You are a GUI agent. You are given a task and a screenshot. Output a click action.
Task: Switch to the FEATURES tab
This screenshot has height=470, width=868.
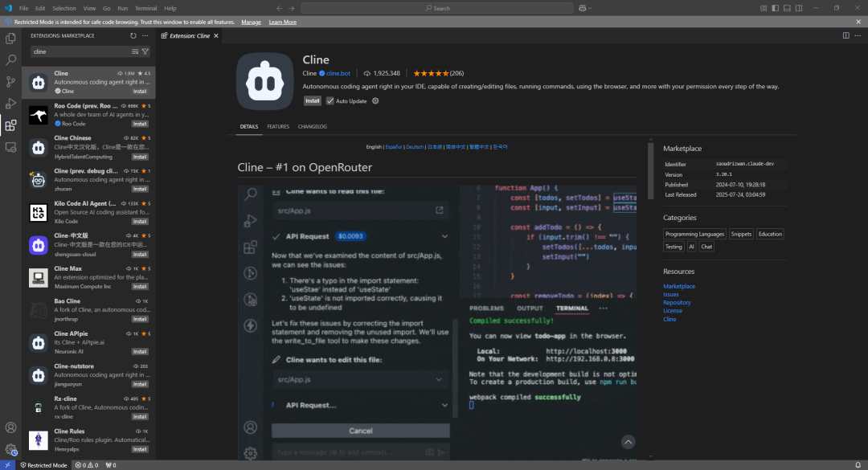[277, 126]
